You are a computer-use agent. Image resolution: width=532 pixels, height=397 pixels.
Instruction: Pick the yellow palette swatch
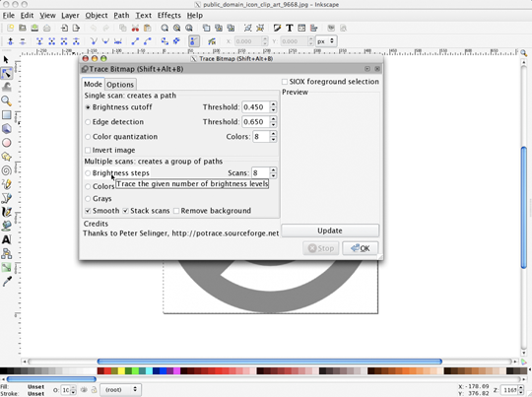(x=121, y=370)
